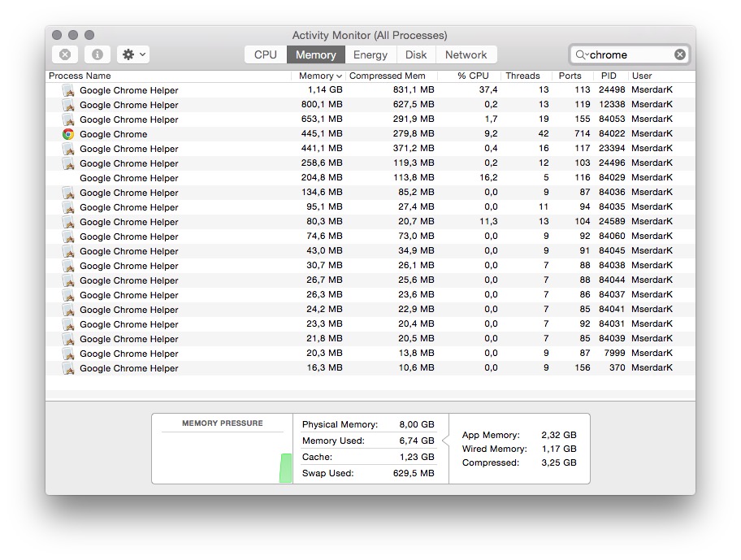Click the Compressed value 3,25 GB
The image size is (741, 560).
coord(559,462)
